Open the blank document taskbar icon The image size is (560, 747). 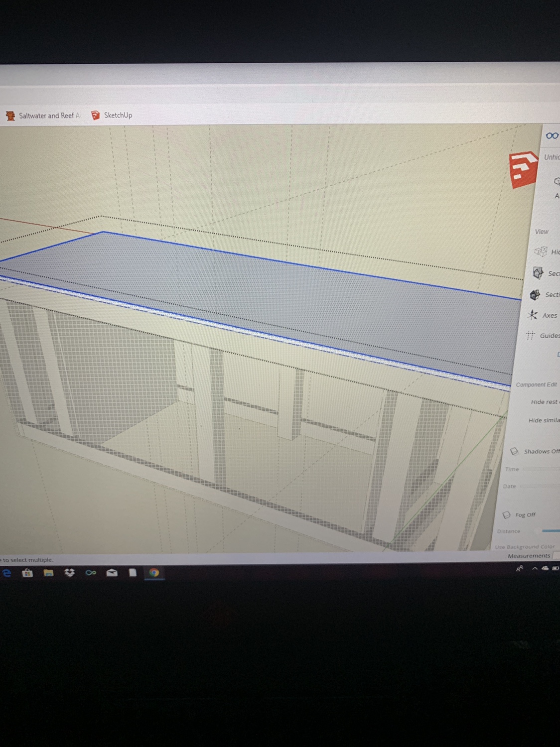point(133,573)
